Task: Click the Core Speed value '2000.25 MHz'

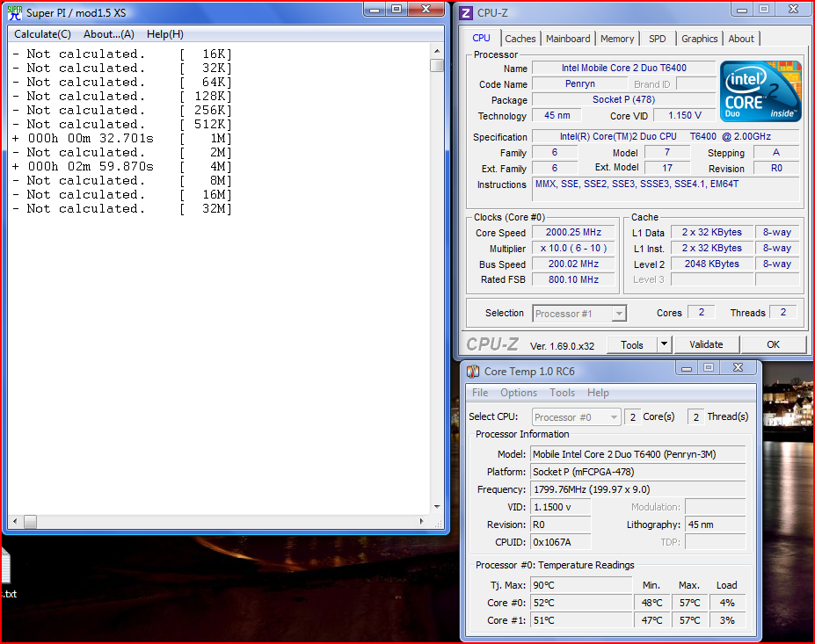Action: tap(574, 233)
